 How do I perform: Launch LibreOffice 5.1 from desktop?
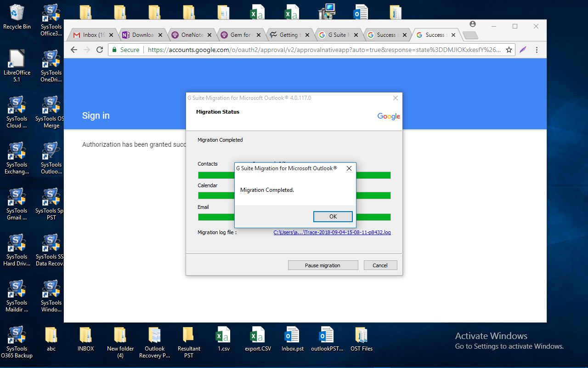(x=17, y=66)
